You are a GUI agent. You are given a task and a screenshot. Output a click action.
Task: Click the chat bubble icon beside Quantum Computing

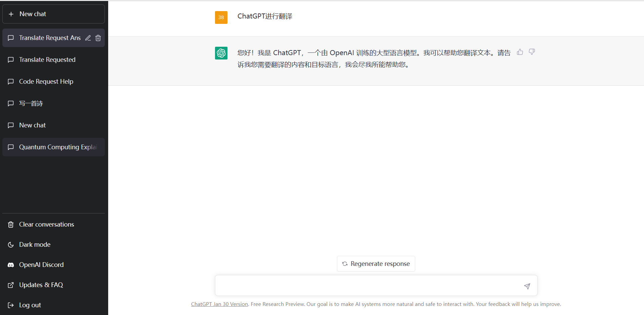[x=11, y=147]
